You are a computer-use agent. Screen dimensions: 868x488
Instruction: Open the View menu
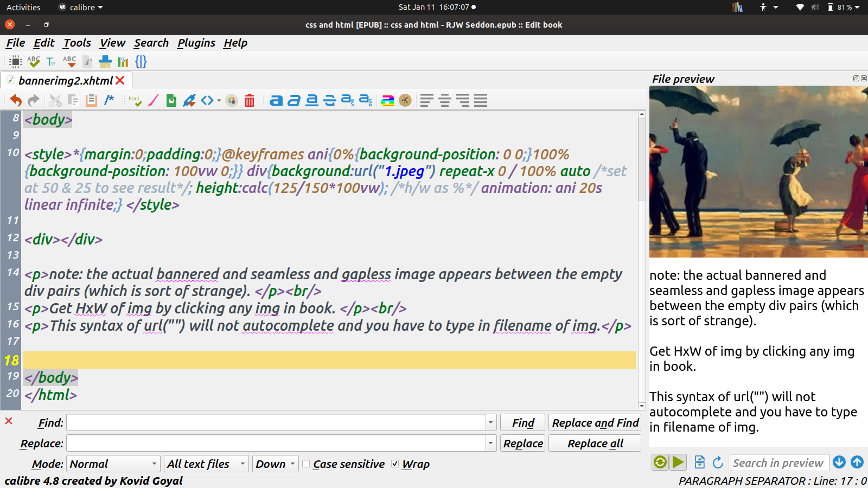(x=112, y=43)
